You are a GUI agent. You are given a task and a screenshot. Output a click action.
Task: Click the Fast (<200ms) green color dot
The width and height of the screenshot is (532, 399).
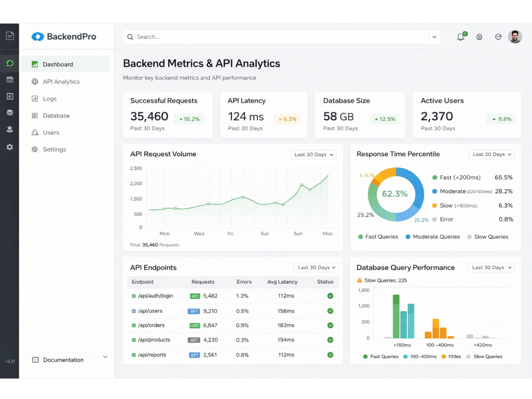435,178
